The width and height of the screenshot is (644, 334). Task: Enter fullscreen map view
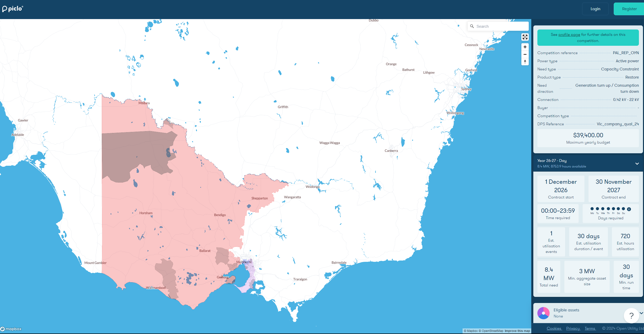525,37
